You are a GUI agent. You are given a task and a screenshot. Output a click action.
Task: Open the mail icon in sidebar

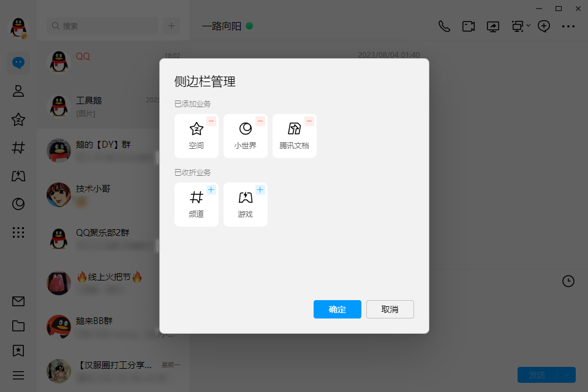(18, 301)
